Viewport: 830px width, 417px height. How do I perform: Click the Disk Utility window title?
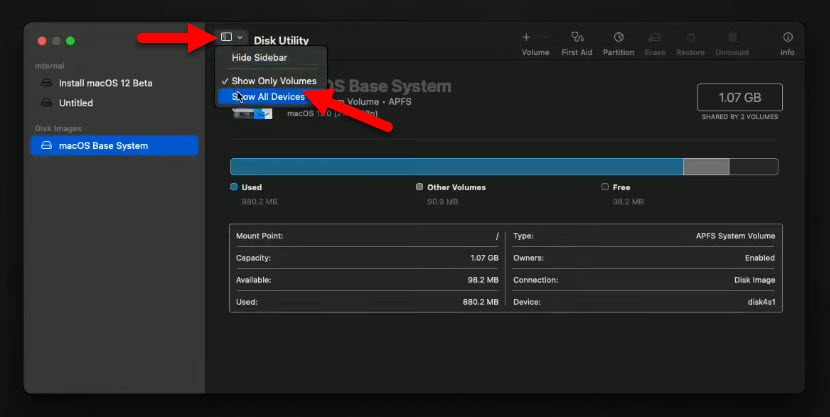tap(281, 40)
